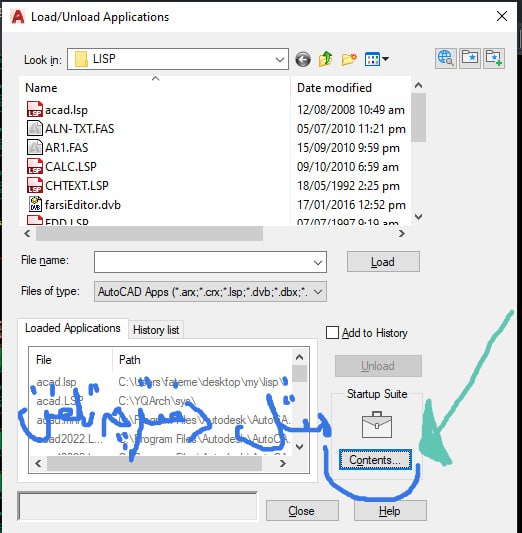Click file list vertical scrollbar down arrow

[x=419, y=217]
